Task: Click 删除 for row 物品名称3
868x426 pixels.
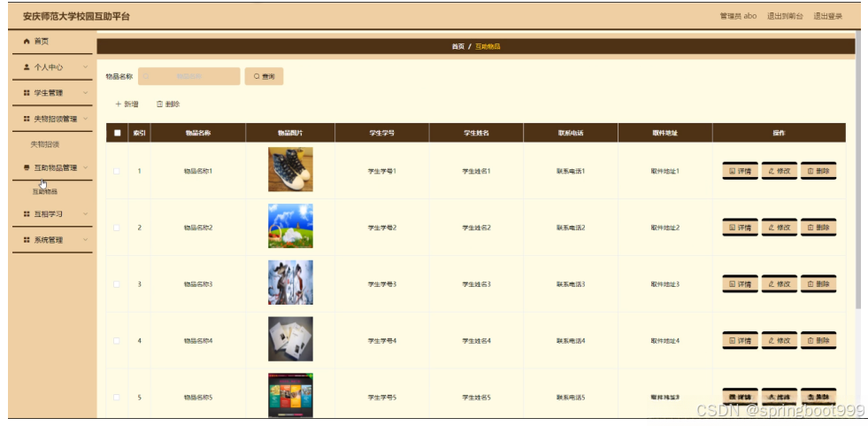Action: 818,284
